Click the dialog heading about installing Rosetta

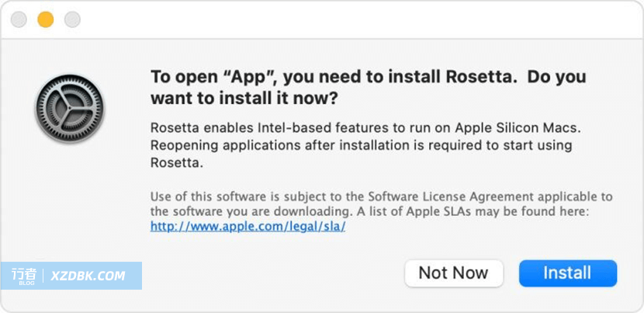pos(368,88)
